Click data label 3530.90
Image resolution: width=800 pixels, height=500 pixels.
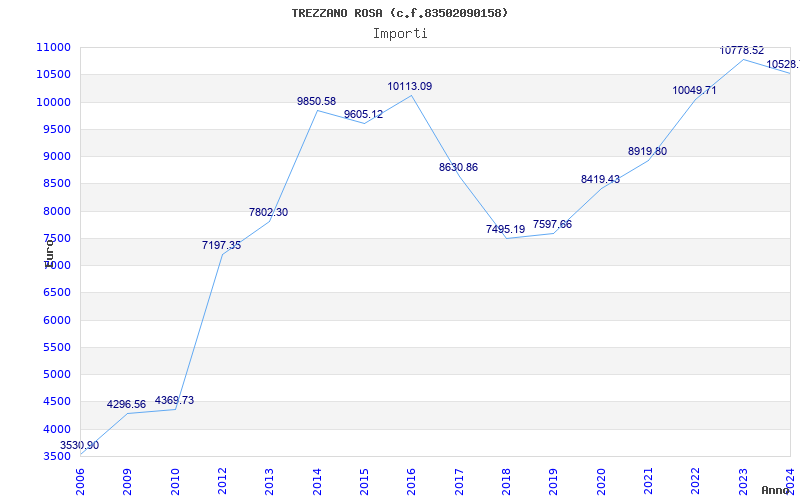coord(80,445)
